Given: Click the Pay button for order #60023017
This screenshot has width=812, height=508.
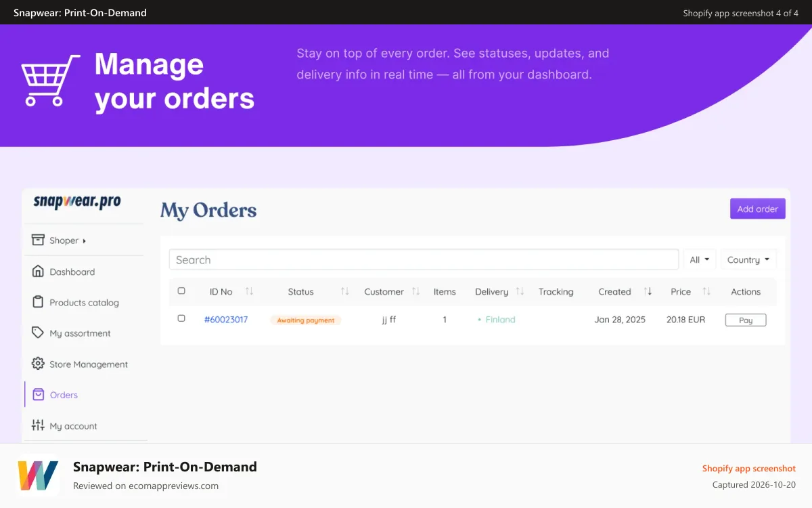Looking at the screenshot, I should coord(746,320).
